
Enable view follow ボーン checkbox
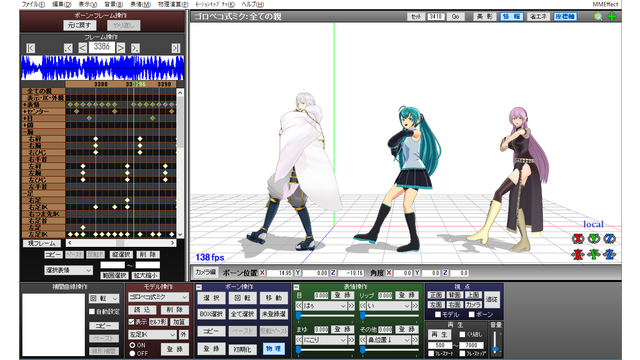[471, 314]
